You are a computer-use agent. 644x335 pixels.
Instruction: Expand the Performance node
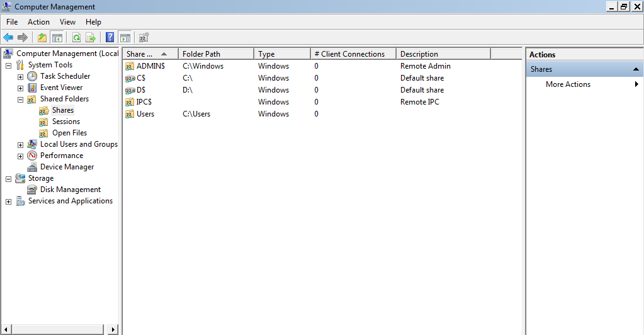20,156
